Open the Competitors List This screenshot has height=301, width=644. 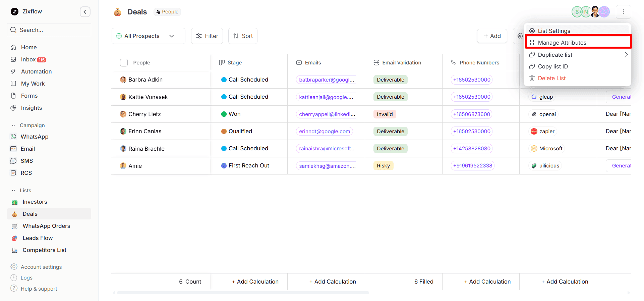tap(44, 250)
